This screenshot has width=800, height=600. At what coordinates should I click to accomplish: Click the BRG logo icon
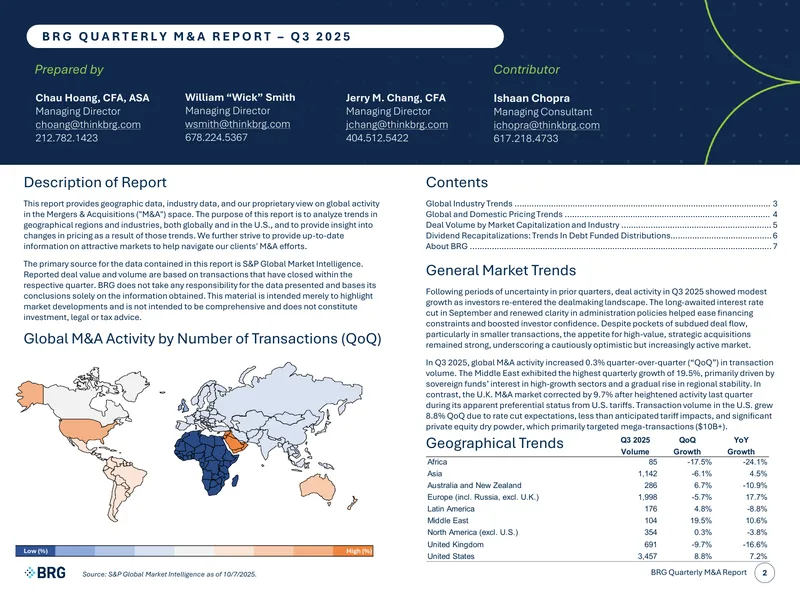45,573
